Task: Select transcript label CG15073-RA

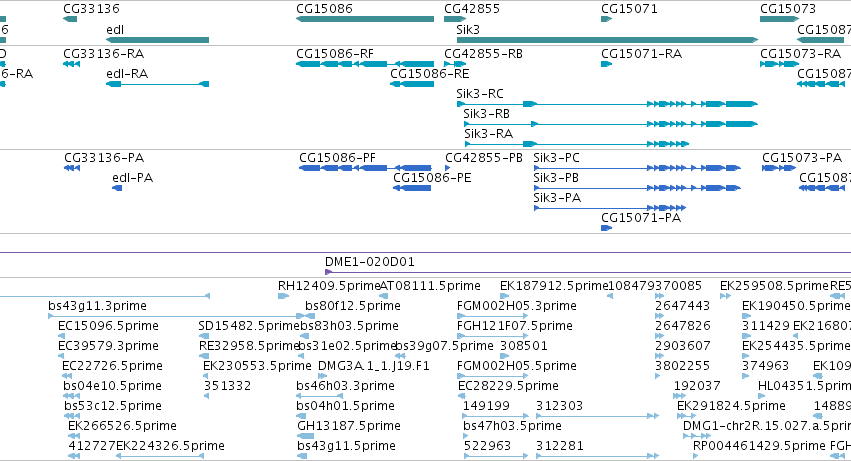Action: tap(801, 54)
